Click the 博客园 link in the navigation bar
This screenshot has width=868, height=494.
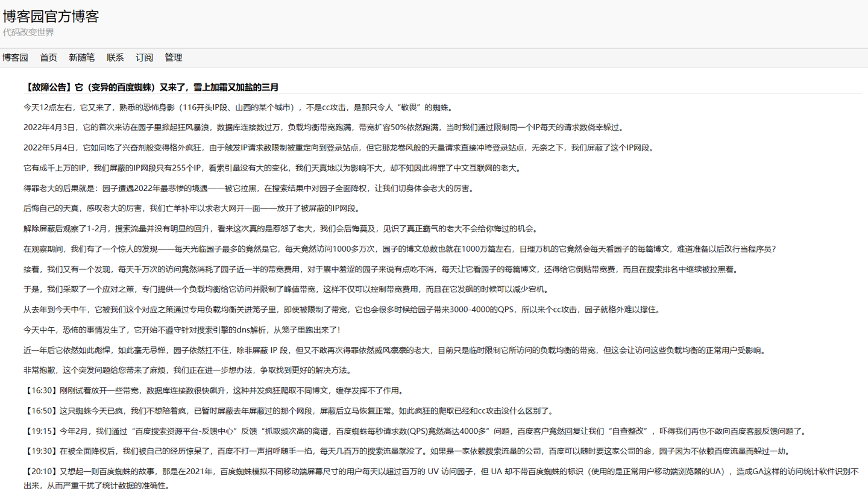click(x=14, y=57)
